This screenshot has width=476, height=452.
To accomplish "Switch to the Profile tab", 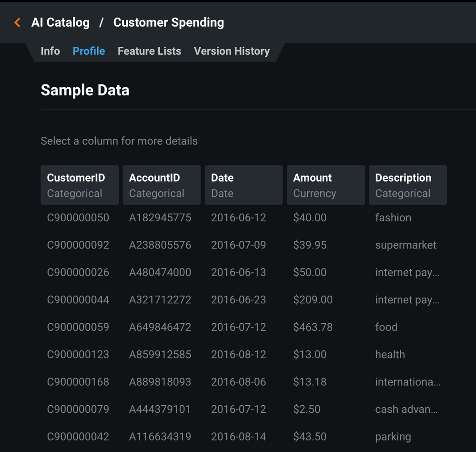I will pos(89,51).
